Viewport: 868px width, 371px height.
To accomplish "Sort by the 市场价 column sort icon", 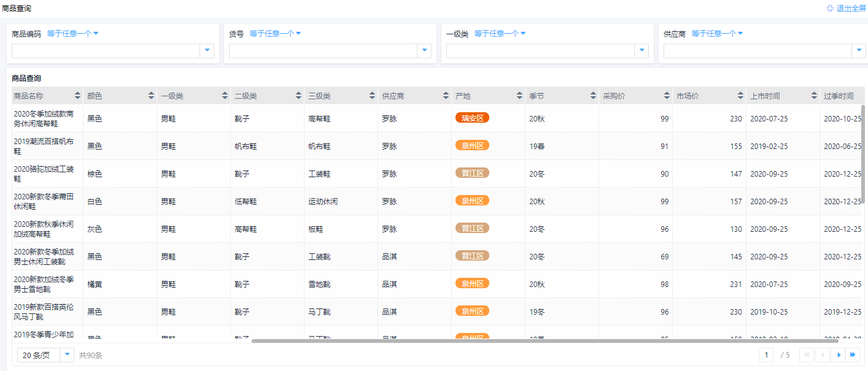I will tap(740, 96).
